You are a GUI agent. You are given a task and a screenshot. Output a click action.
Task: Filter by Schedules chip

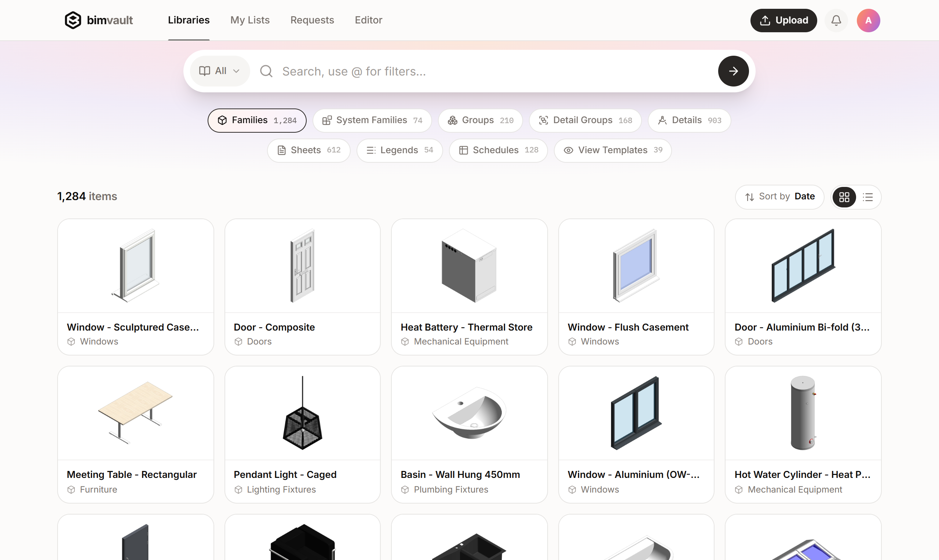[x=498, y=151]
